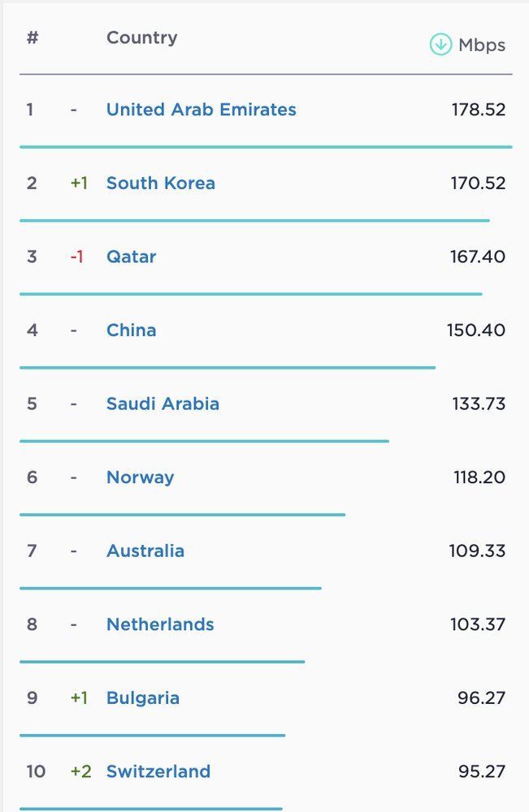Click the speed bar under China
Image resolution: width=529 pixels, height=812 pixels.
[x=228, y=367]
